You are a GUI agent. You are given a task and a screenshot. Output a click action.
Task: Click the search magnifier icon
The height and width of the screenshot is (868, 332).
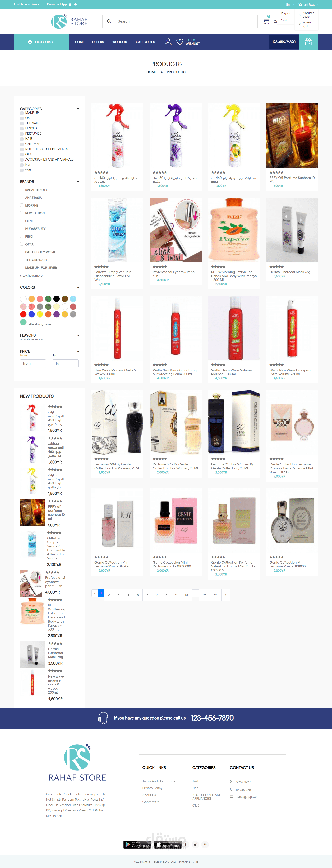point(109,21)
